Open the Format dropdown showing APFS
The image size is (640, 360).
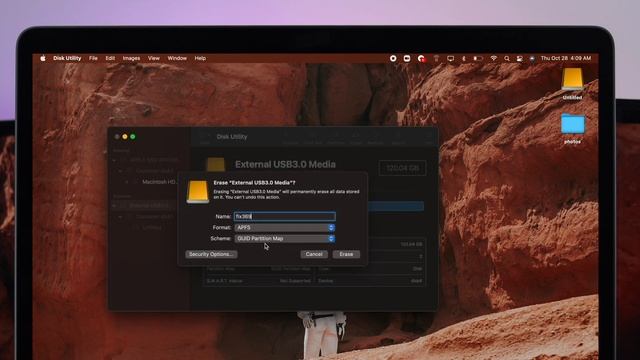(x=284, y=227)
